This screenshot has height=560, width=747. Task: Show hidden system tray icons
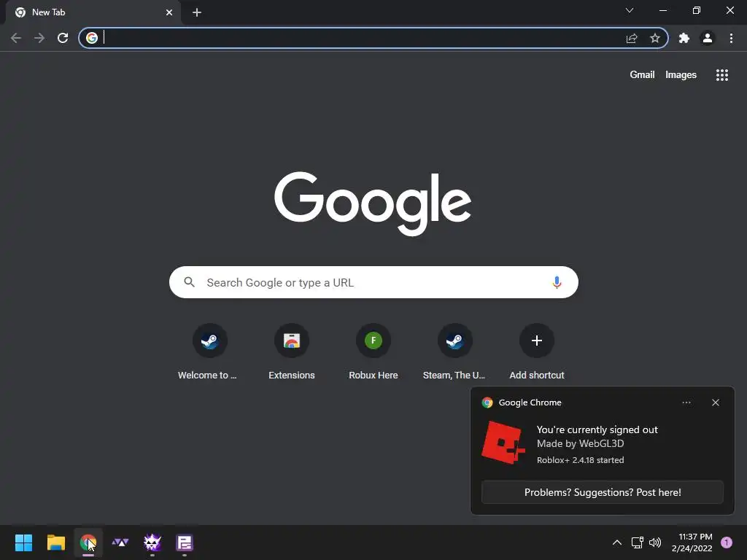[617, 542]
